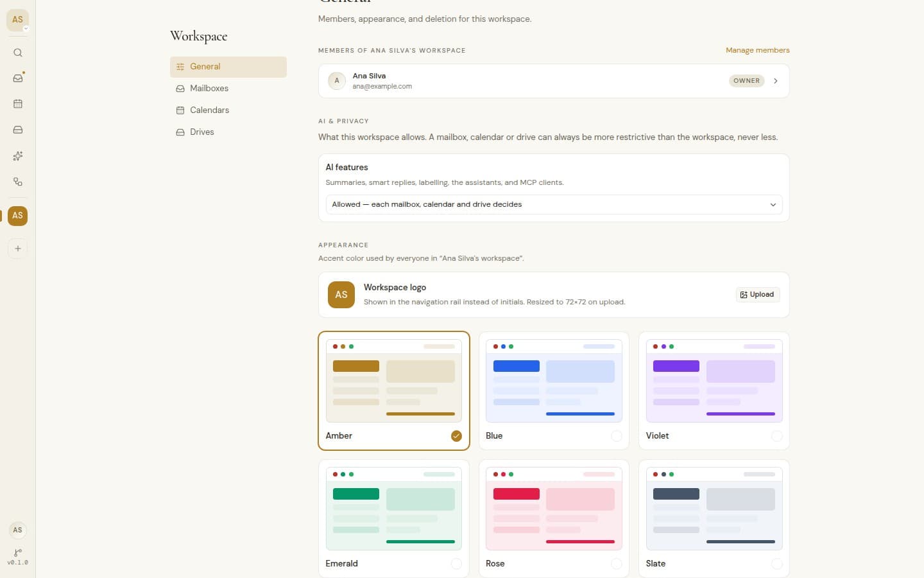Click the AS workspace logo in the Appearance card
This screenshot has width=924, height=578.
point(341,295)
